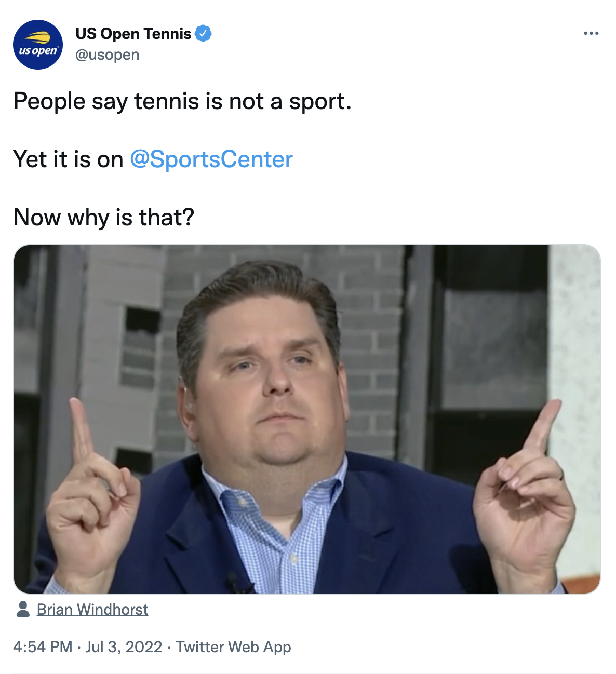Select the phrase Now why is that?
This screenshot has height=674, width=616.
pyautogui.click(x=103, y=217)
